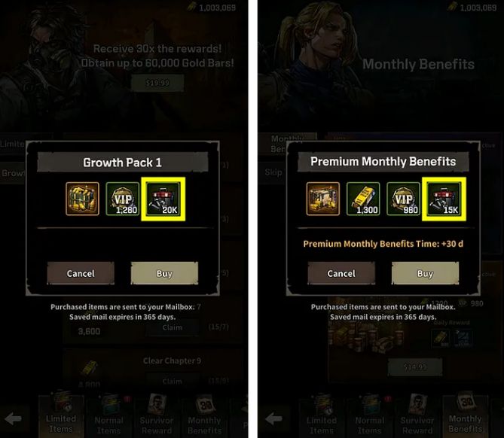The image size is (504, 438).
Task: Open Normal Items tab on right screen
Action: click(370, 415)
